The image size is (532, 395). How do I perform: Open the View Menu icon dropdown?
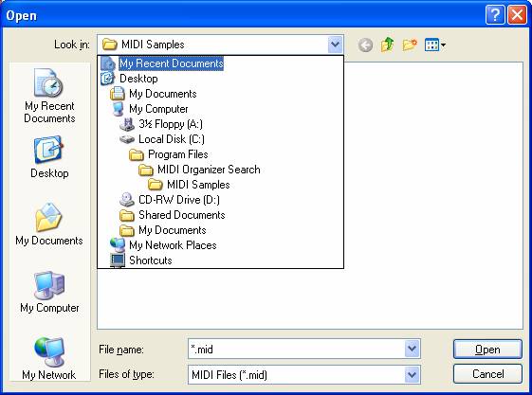point(435,45)
